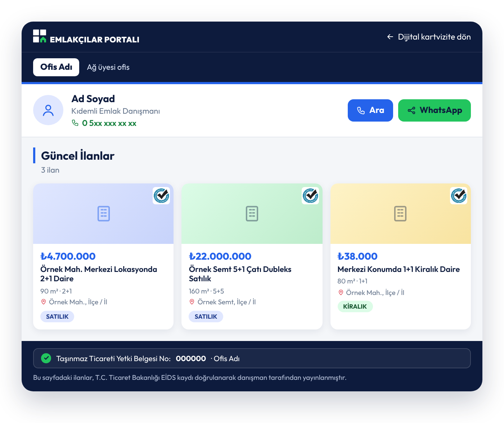Viewport: 504px width, 423px height.
Task: Click the license number 000000
Action: click(x=191, y=358)
